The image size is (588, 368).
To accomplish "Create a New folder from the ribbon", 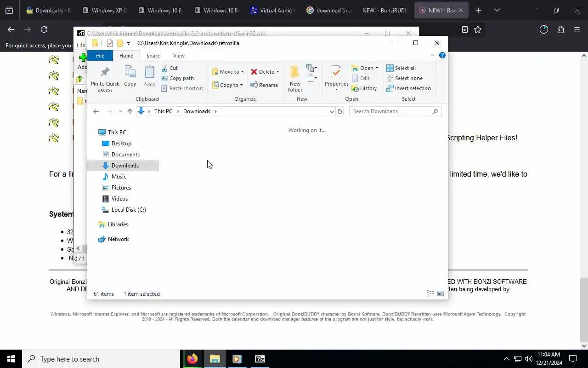I will click(295, 79).
